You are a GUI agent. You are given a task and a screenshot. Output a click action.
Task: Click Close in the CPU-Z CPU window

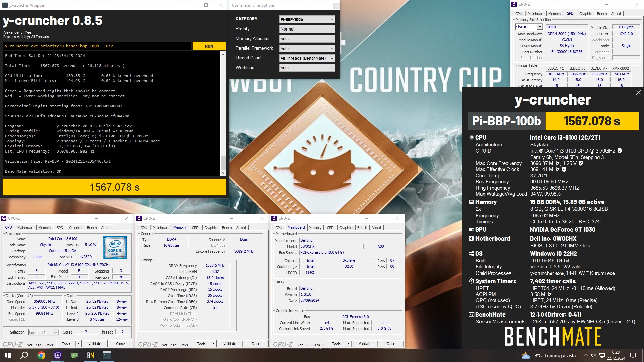pyautogui.click(x=120, y=344)
